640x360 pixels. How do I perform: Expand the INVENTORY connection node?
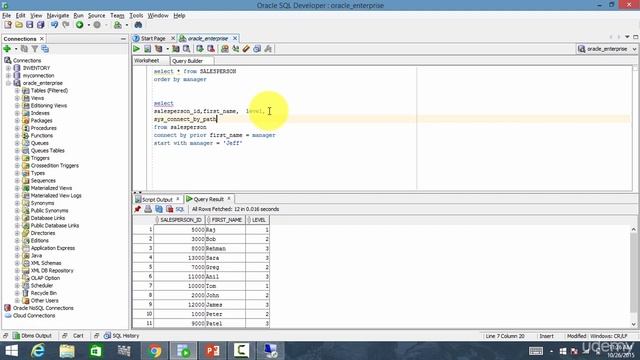click(x=8, y=68)
